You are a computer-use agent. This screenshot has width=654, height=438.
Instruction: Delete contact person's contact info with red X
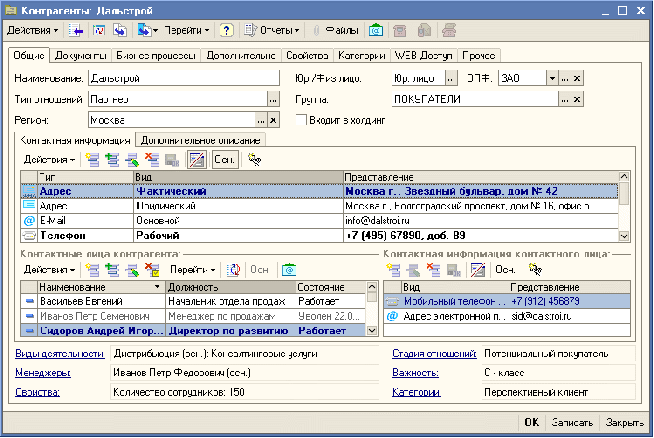(433, 270)
